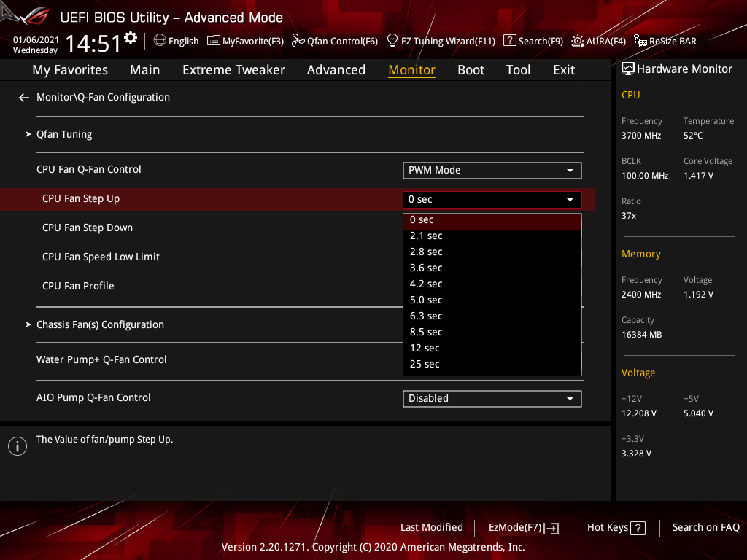The image size is (747, 560).
Task: Click the 01/06/2021 date
Action: tap(36, 40)
